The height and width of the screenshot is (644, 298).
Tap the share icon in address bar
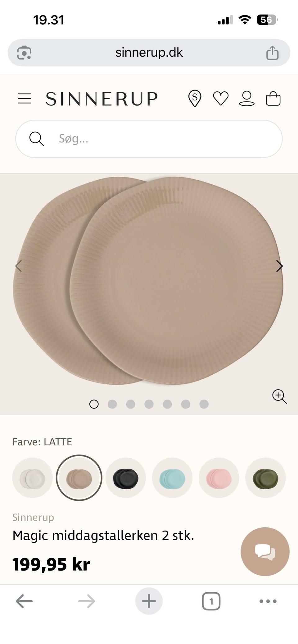pos(272,52)
